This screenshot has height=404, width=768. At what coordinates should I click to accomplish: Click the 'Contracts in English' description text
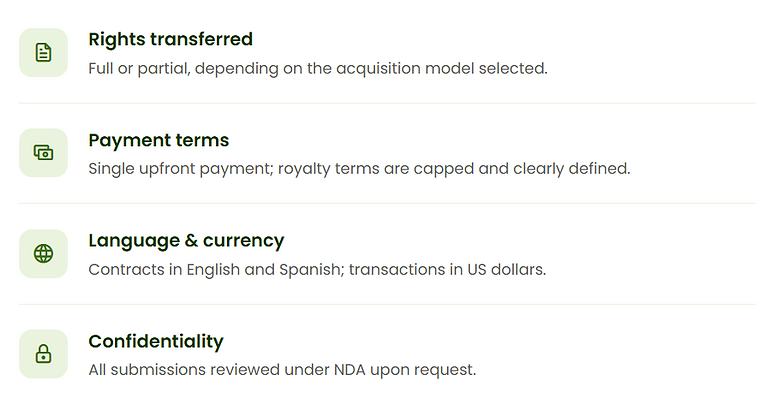[x=317, y=270]
